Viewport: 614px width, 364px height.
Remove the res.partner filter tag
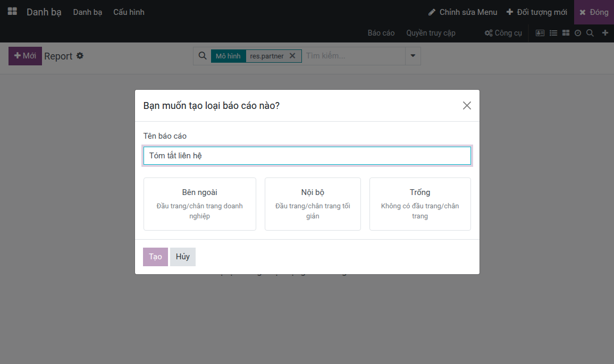[x=292, y=56]
